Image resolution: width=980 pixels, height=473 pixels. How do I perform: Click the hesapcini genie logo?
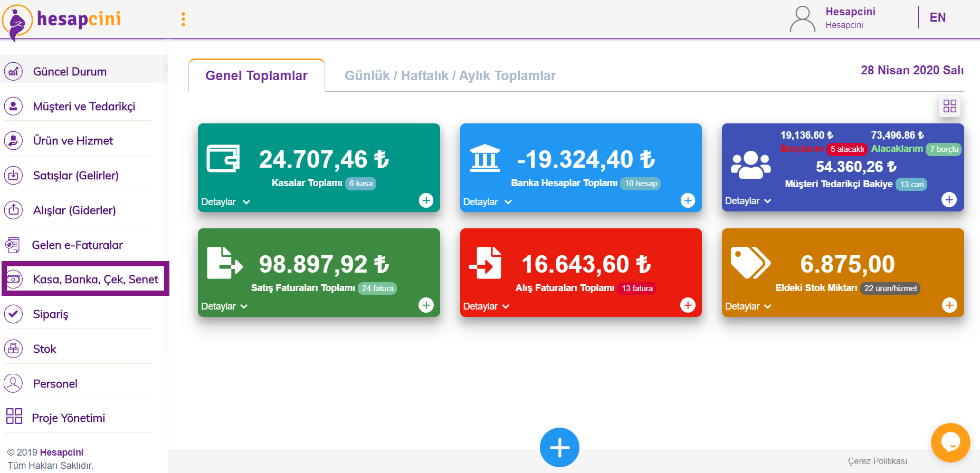click(17, 21)
